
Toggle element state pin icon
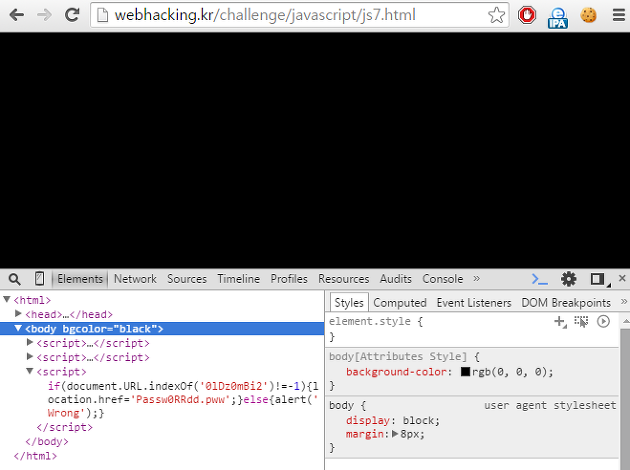click(x=581, y=321)
